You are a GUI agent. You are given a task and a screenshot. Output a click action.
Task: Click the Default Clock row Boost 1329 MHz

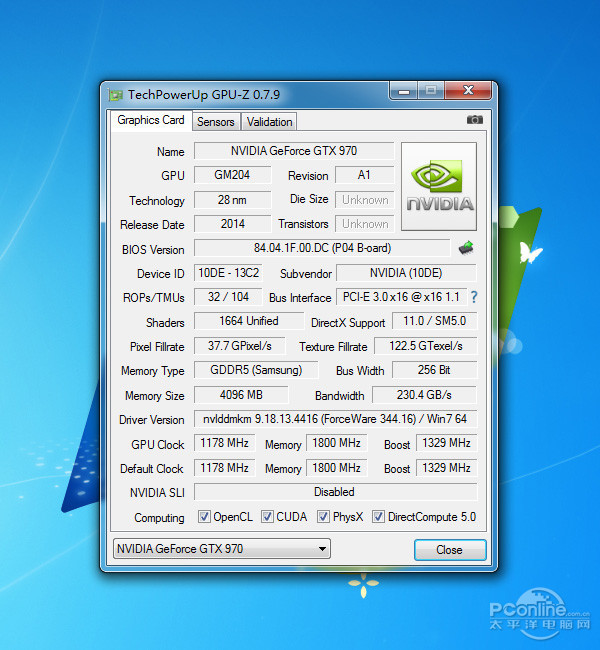447,468
